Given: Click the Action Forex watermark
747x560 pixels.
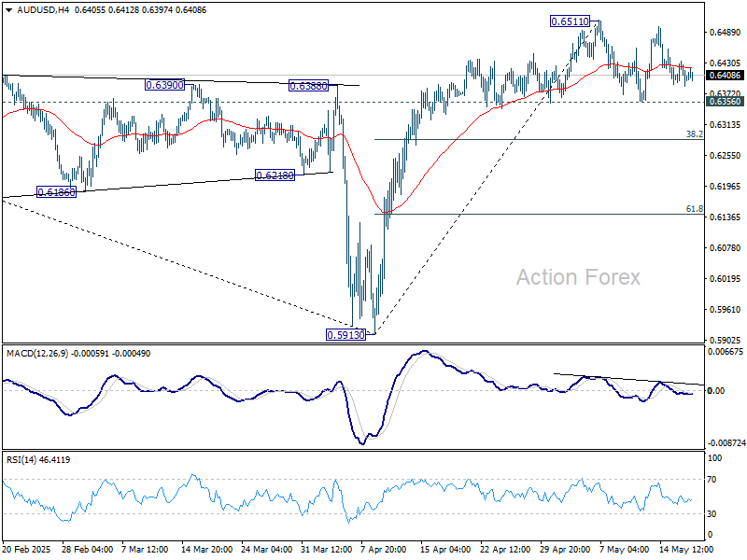Looking at the screenshot, I should (578, 277).
